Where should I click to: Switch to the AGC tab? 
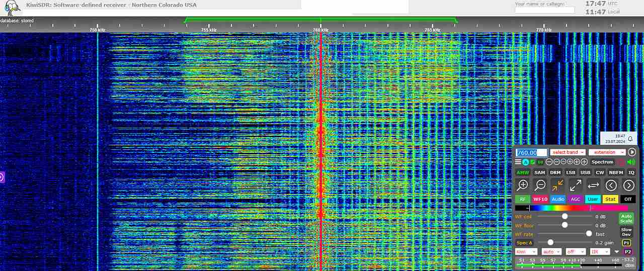575,199
